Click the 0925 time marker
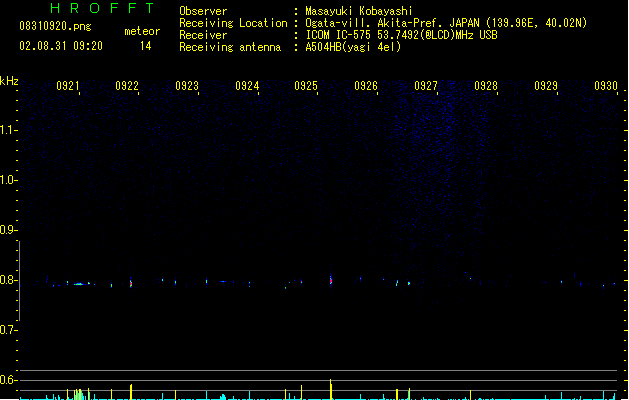 (306, 86)
